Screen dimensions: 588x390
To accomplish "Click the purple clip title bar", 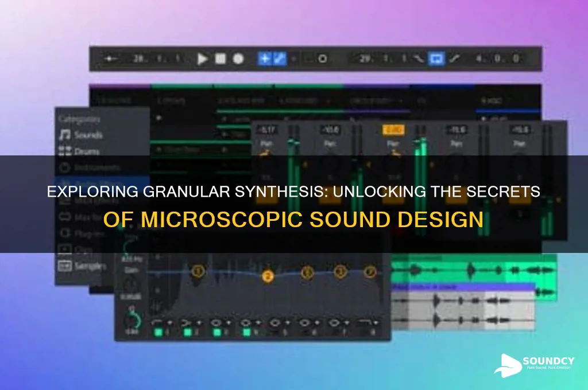I will (x=463, y=287).
